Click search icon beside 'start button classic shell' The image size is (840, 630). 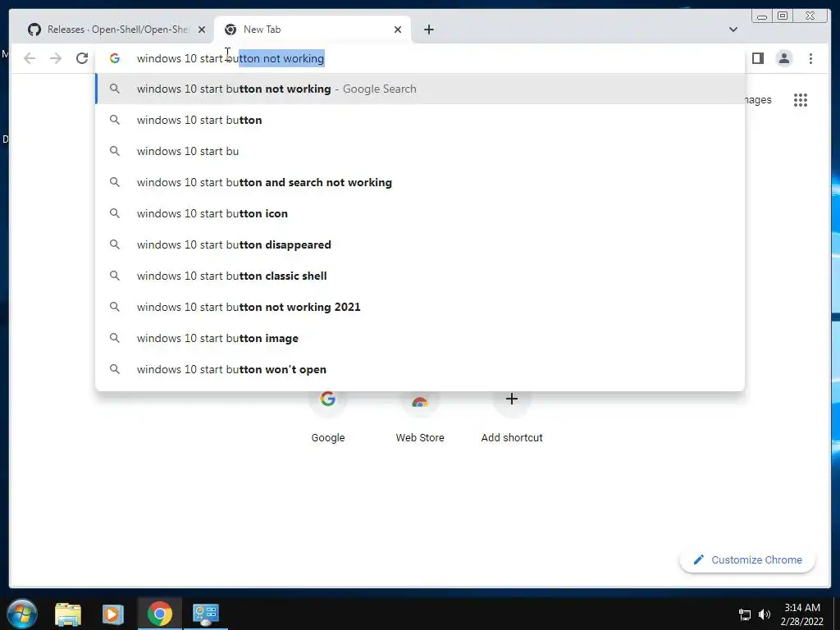[x=115, y=276]
